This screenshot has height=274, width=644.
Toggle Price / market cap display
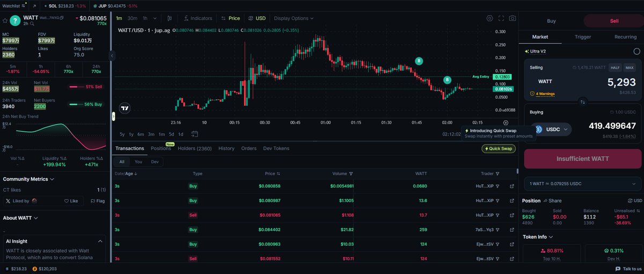click(230, 18)
